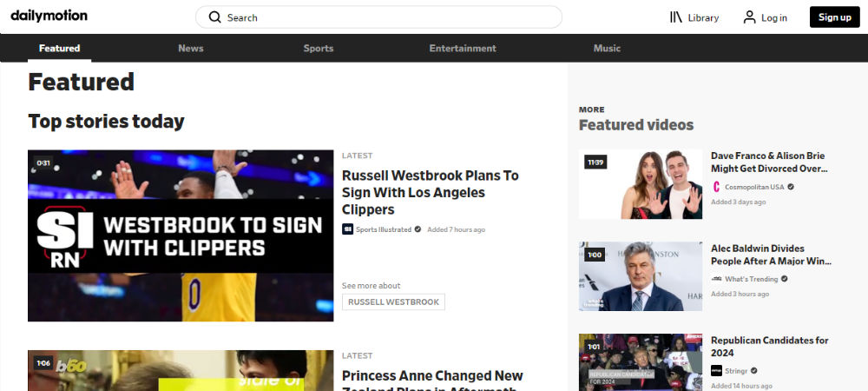Viewport: 868px width, 391px height.
Task: Click Sports Illustrated verified badge
Action: pos(418,229)
